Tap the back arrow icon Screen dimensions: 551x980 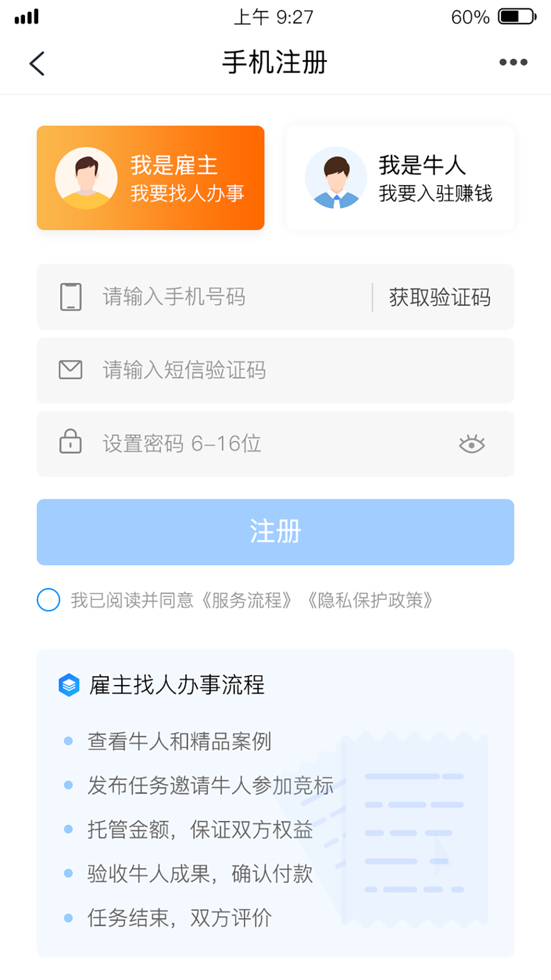37,63
